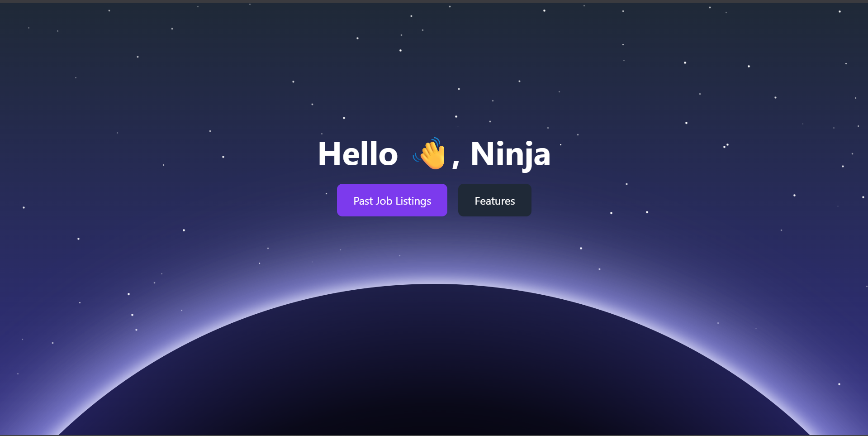Click the waving hand emoji
This screenshot has width=868, height=436.
coord(430,153)
